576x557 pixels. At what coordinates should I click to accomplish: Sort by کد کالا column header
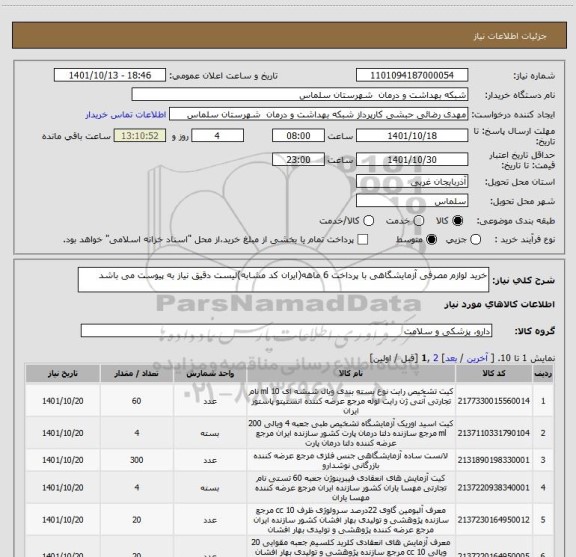494,373
